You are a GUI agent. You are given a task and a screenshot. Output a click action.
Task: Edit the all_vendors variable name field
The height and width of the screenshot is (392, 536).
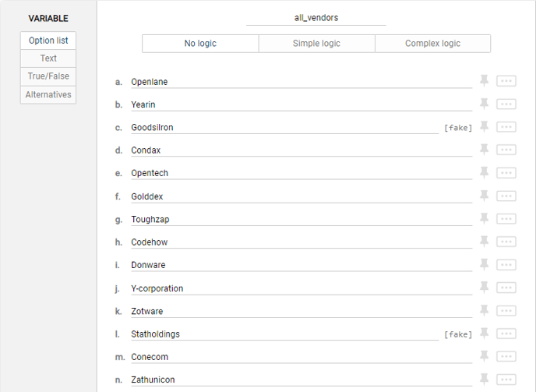pyautogui.click(x=316, y=18)
